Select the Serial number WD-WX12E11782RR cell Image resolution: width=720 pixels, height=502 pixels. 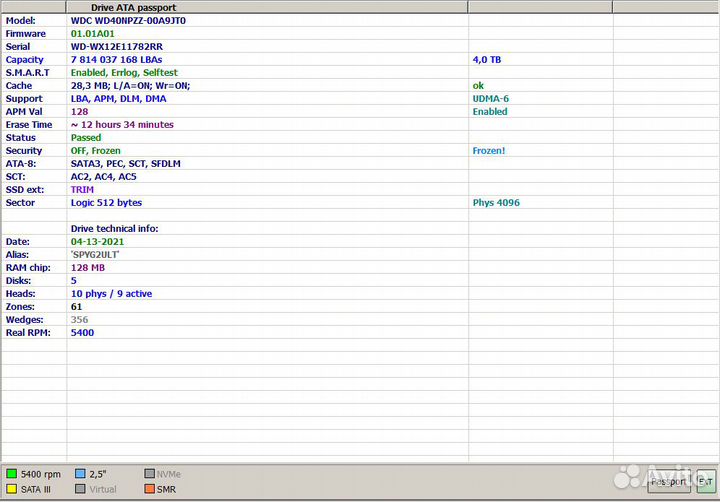117,46
